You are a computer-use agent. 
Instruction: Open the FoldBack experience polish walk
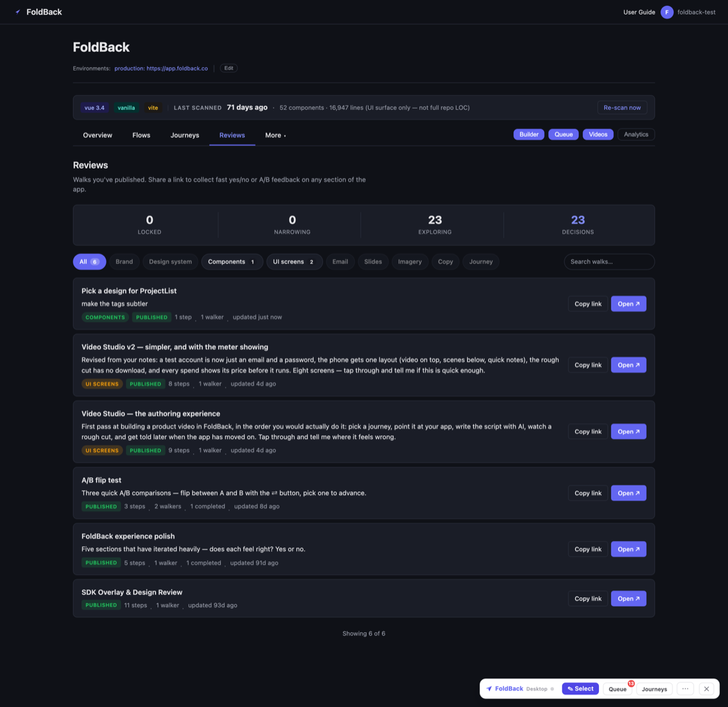628,550
